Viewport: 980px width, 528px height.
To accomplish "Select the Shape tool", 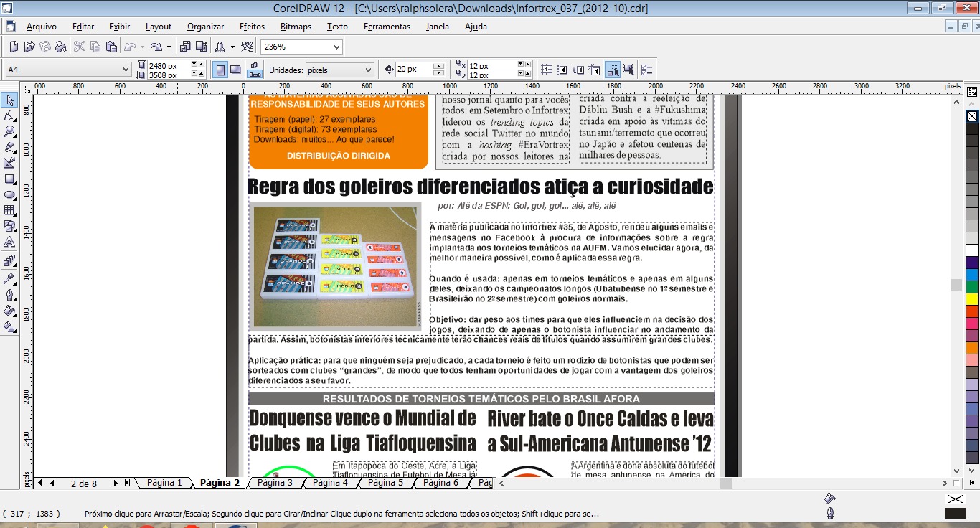I will tap(9, 116).
